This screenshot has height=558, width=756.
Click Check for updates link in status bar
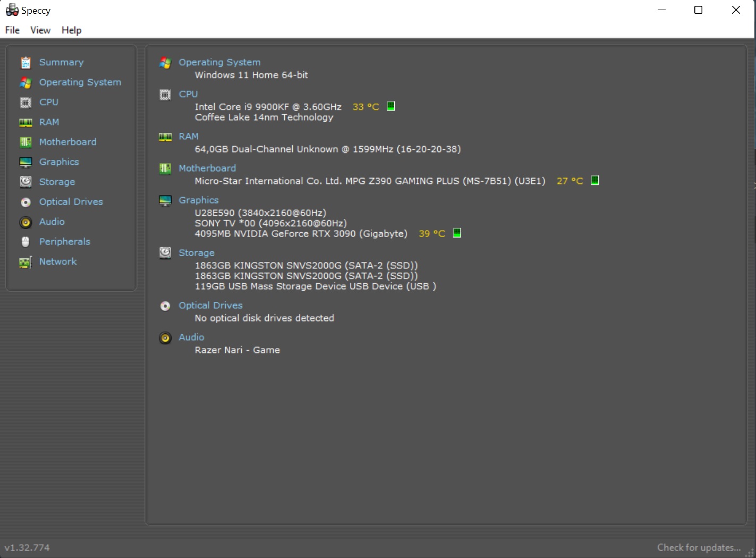click(x=699, y=547)
